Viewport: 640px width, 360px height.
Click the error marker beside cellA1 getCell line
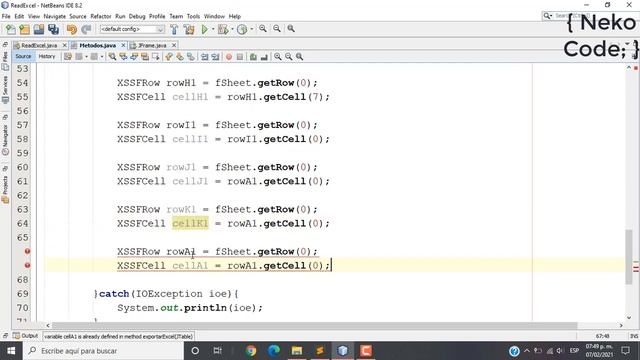click(27, 265)
